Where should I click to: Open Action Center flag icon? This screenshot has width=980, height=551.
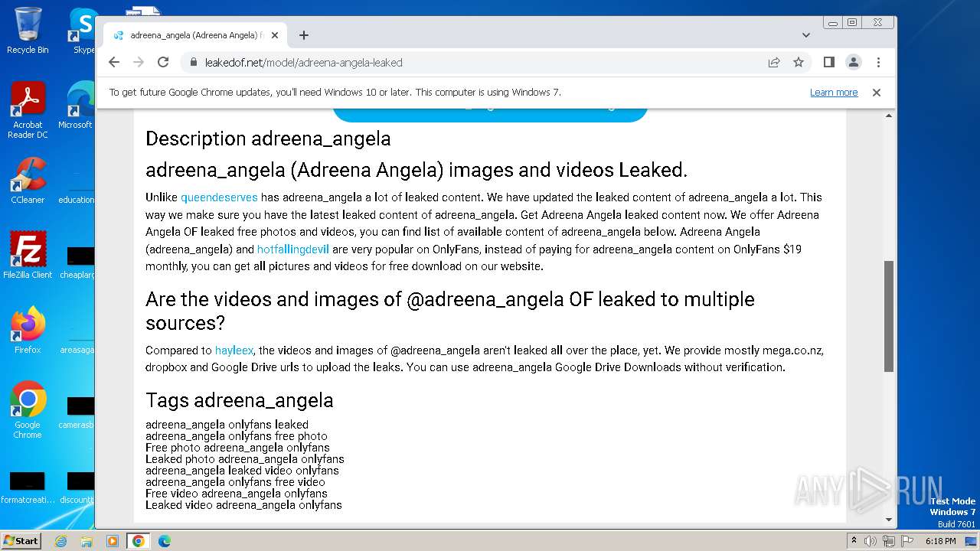click(907, 541)
